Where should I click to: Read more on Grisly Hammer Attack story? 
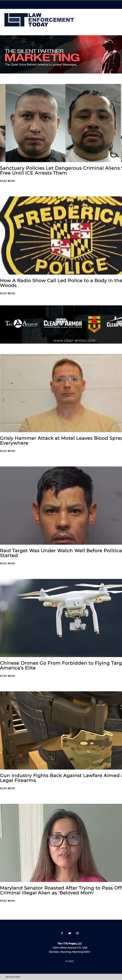(8, 451)
